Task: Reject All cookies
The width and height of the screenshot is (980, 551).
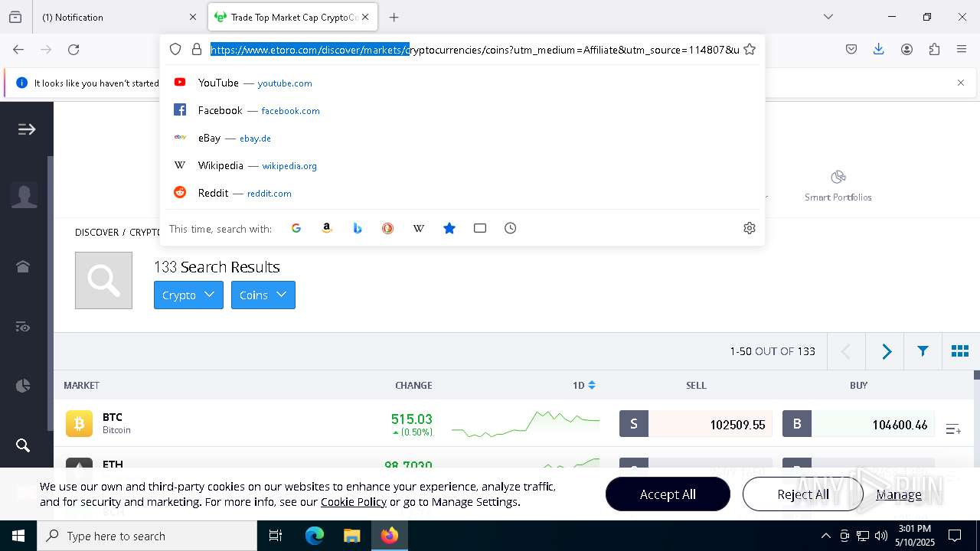Action: [803, 494]
